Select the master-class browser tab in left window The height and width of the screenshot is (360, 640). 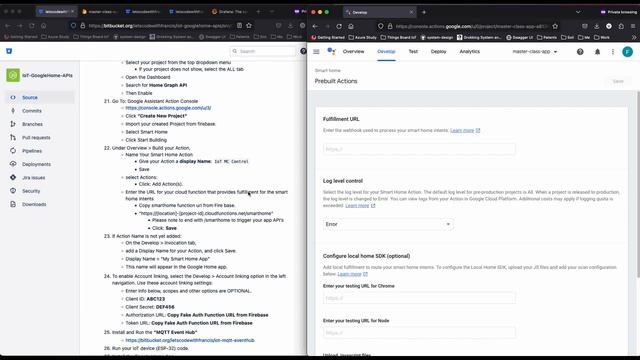[x=100, y=12]
